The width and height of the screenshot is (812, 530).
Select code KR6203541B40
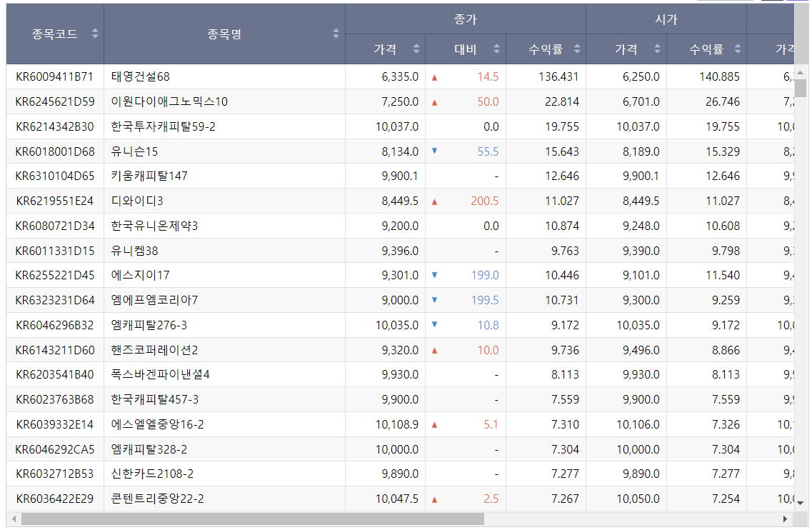[x=54, y=374]
